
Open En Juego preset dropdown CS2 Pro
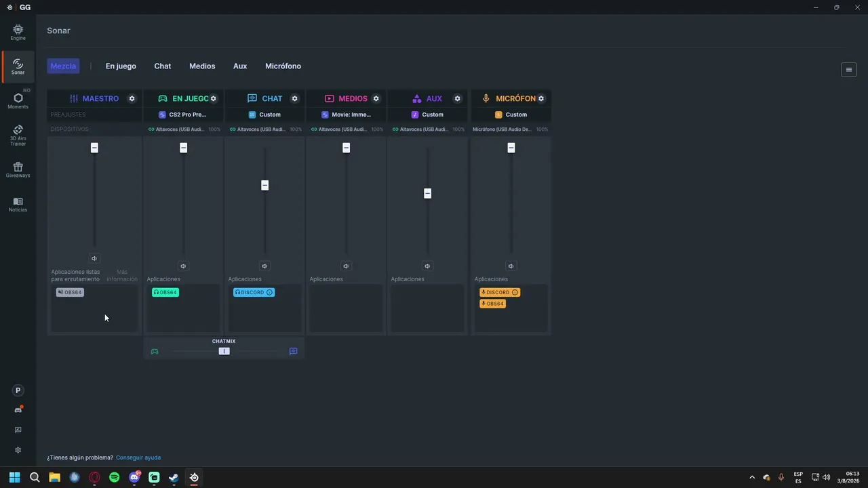click(183, 115)
